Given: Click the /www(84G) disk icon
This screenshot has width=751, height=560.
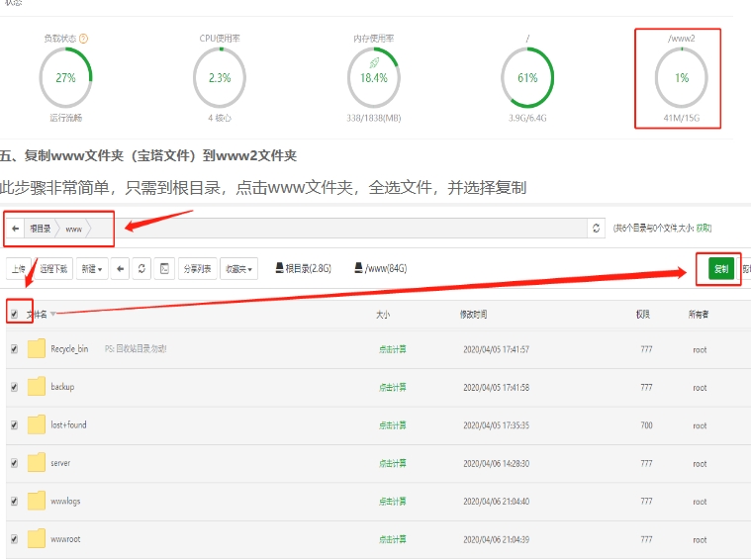Looking at the screenshot, I should point(359,268).
